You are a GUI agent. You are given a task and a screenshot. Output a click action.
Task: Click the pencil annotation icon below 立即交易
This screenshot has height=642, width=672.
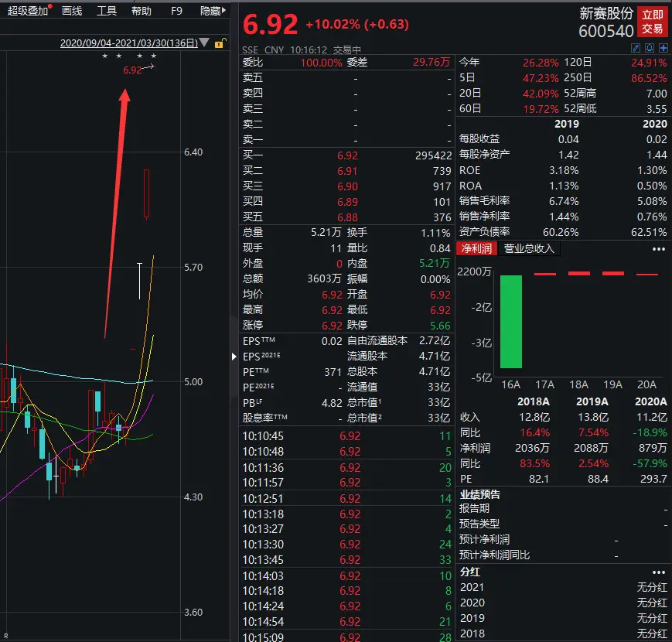(x=636, y=48)
